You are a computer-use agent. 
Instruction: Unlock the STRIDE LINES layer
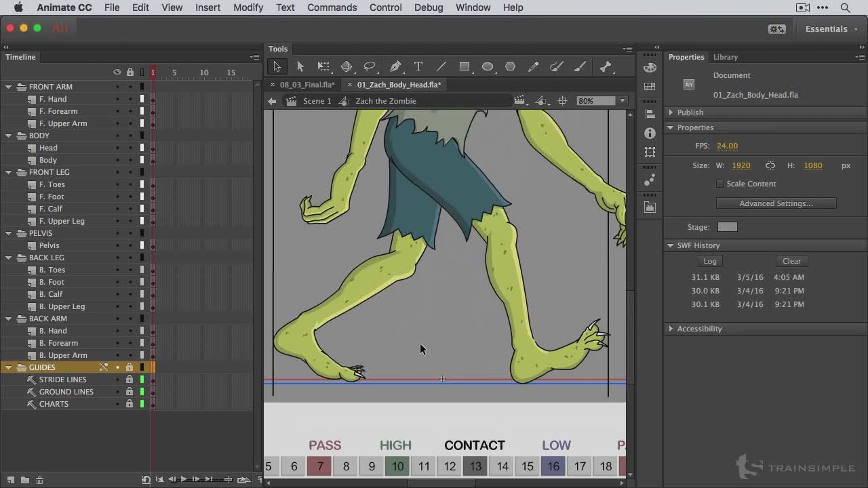pos(130,380)
